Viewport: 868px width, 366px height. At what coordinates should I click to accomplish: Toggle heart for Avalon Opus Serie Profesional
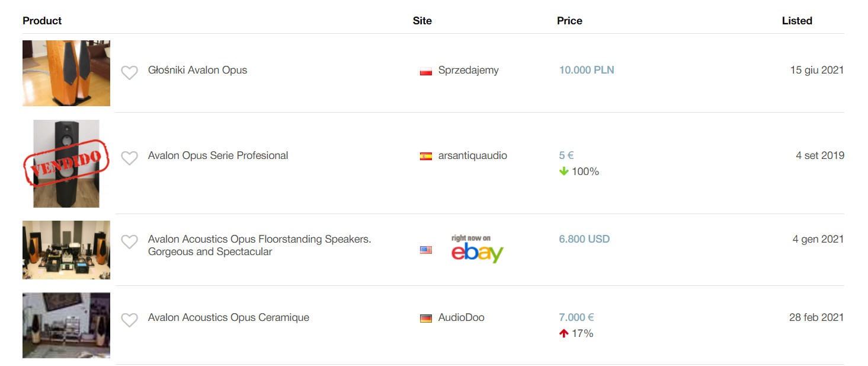click(129, 158)
